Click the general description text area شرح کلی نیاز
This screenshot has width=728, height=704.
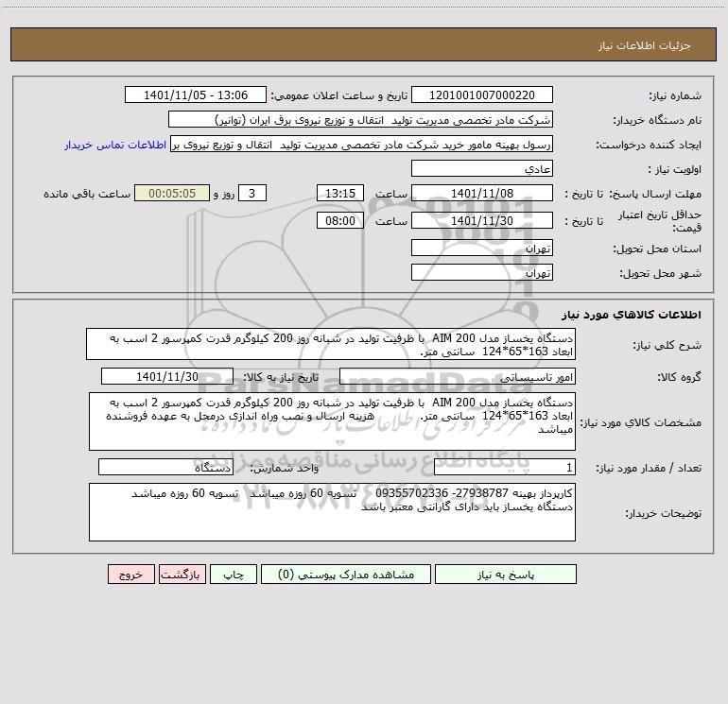coord(331,344)
